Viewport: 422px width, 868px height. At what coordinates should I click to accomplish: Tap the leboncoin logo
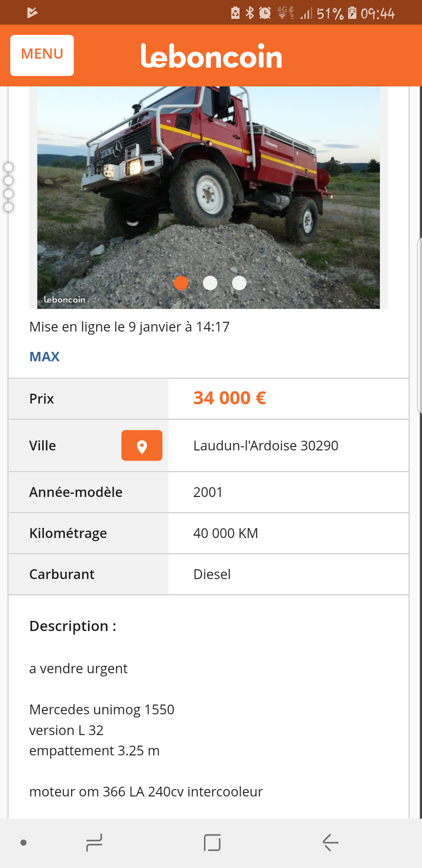point(211,56)
